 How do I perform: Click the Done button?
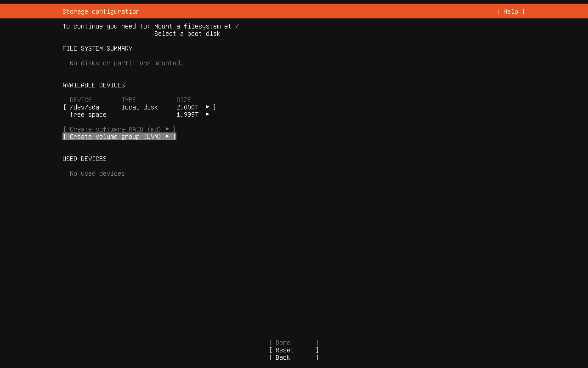click(294, 343)
